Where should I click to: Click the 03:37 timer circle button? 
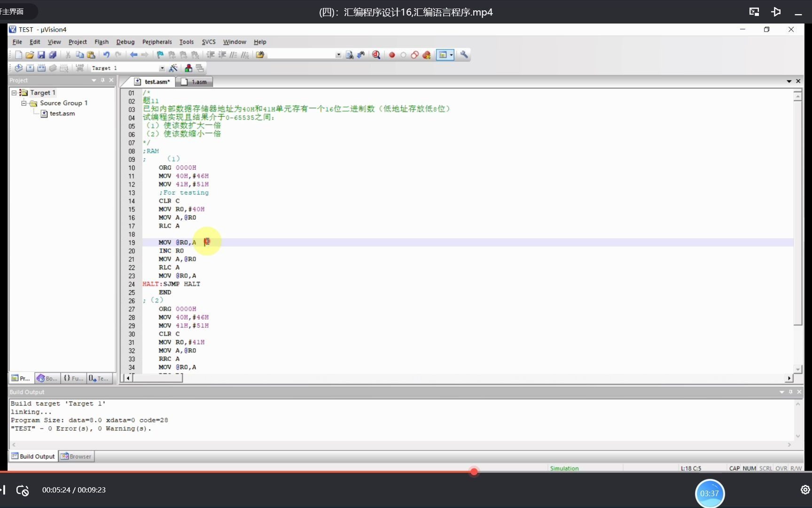click(710, 493)
